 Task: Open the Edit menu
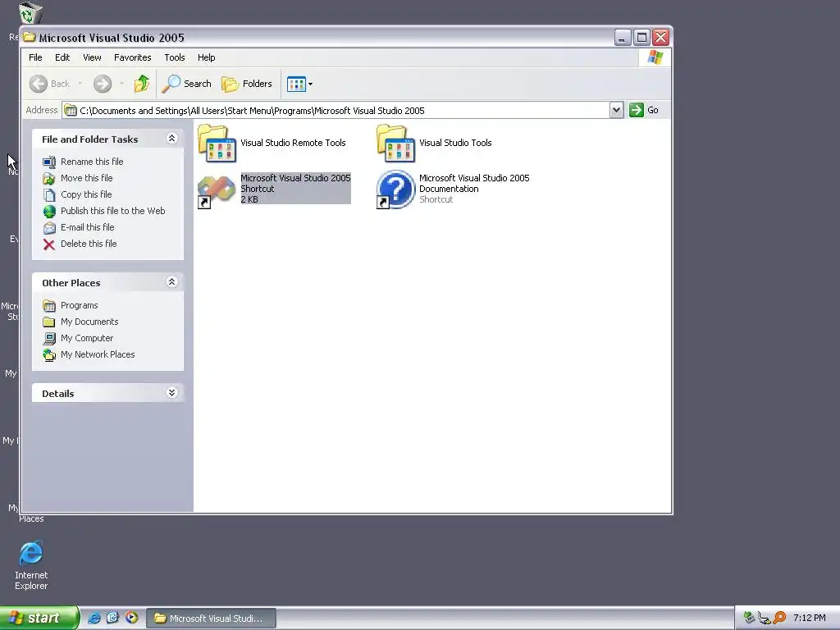[62, 57]
